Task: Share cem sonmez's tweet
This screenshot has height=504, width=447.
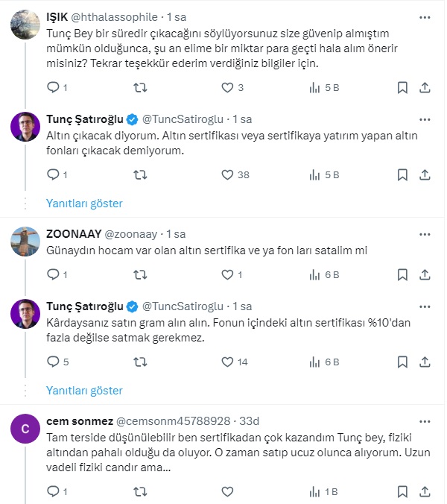Action: pos(425,492)
